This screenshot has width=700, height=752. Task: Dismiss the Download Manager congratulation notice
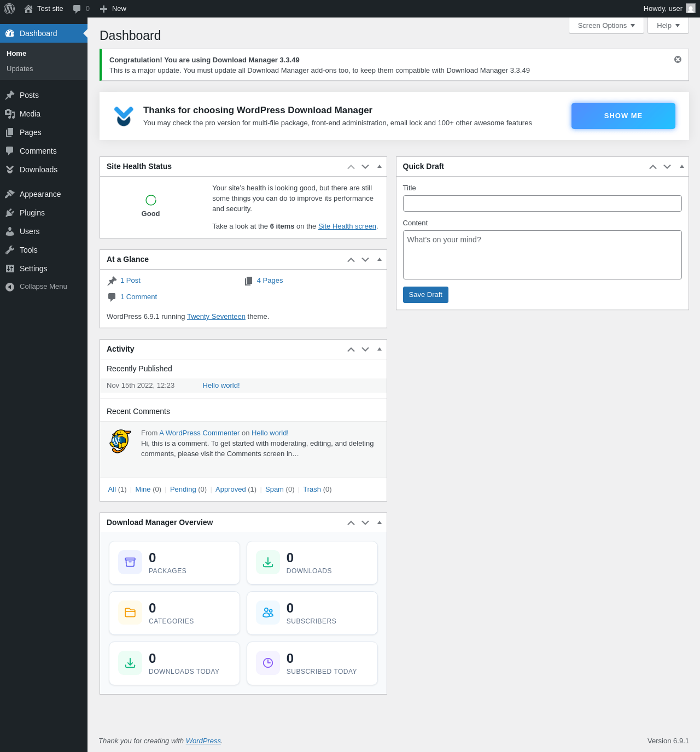pos(678,60)
